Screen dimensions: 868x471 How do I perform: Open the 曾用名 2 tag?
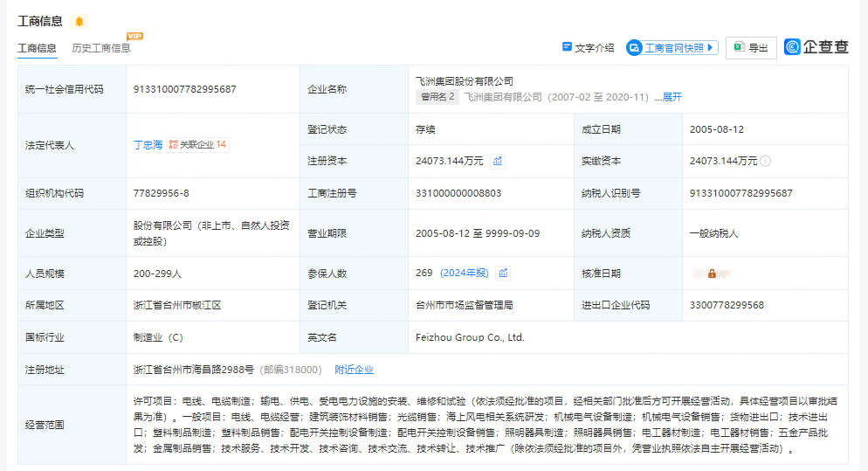coord(437,97)
